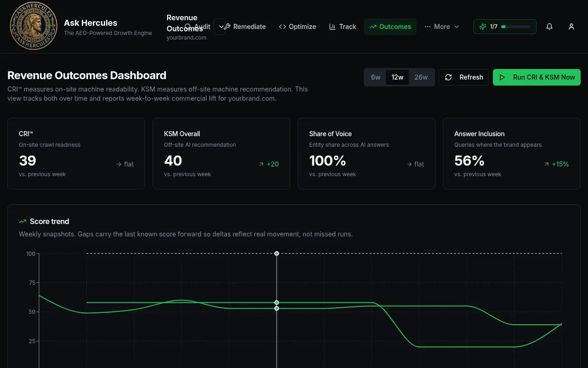Switch to the Optimize tab
This screenshot has height=368, width=588.
pyautogui.click(x=298, y=27)
